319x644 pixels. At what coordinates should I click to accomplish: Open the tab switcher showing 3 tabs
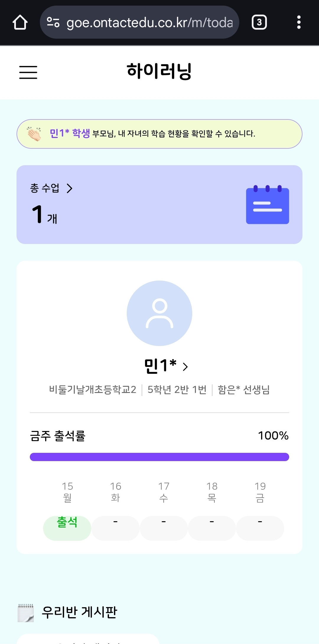(259, 22)
